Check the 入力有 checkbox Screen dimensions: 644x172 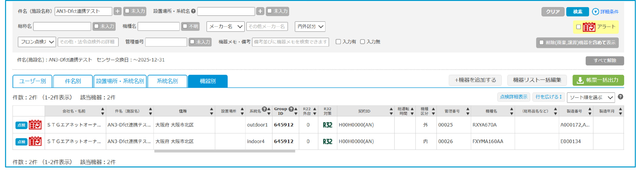[x=338, y=42]
